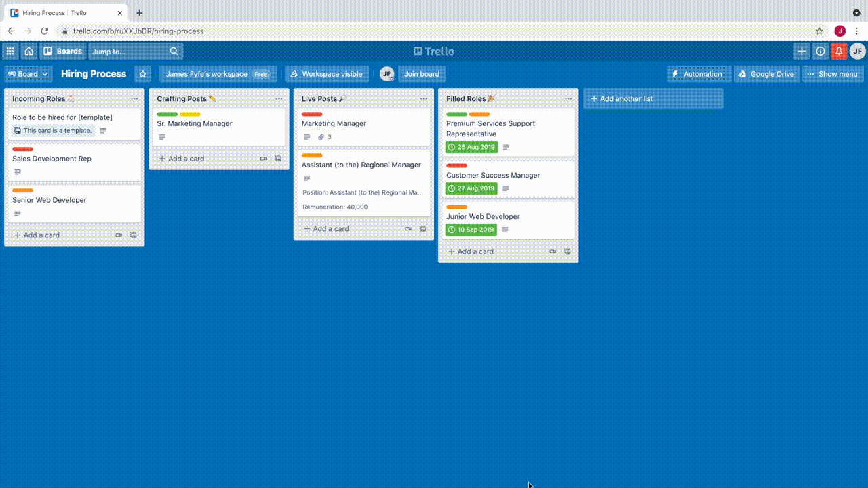Screen dimensions: 868x488
Task: Click the JF member avatar on board bar
Action: [387, 74]
